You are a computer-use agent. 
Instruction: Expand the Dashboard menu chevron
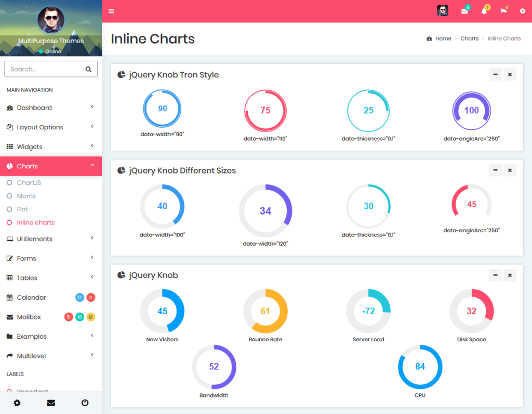(x=92, y=107)
